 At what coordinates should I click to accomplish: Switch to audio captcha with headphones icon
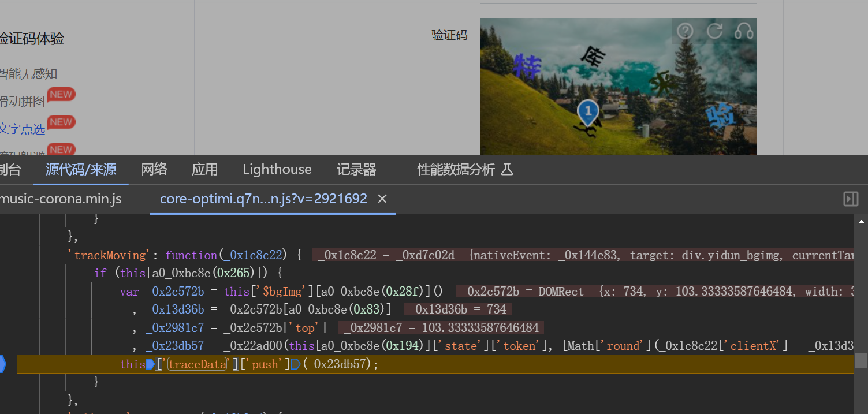[744, 31]
